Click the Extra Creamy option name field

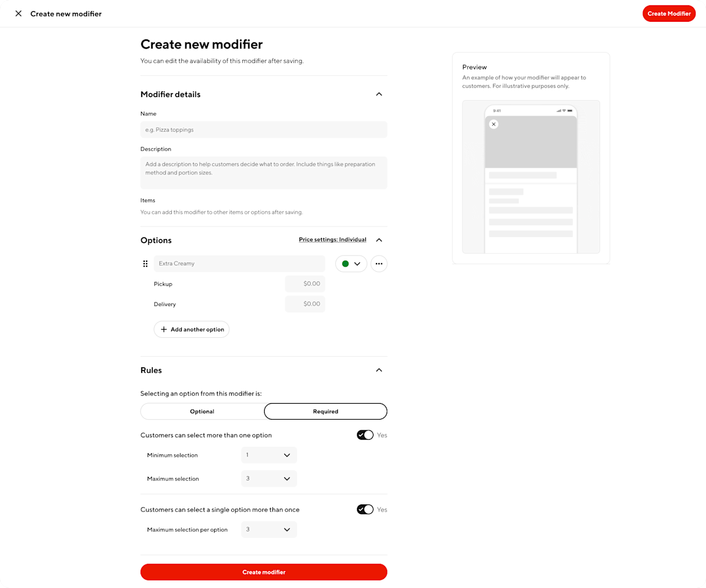coord(239,264)
